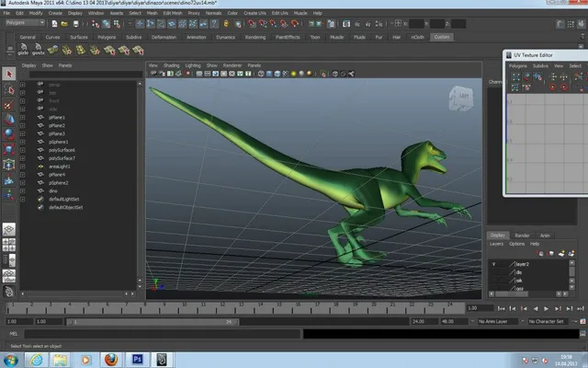
Task: Expand pPlane1 node in Outliner
Action: pos(22,118)
